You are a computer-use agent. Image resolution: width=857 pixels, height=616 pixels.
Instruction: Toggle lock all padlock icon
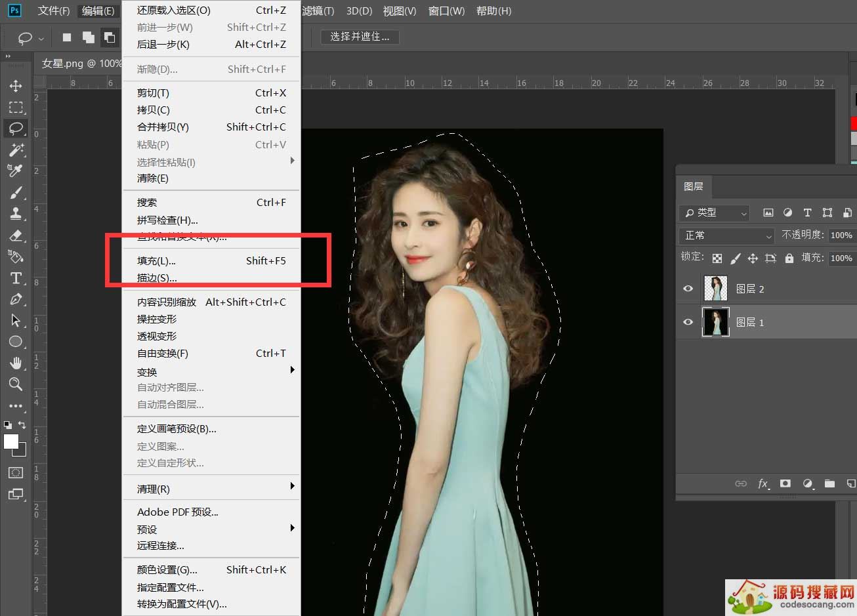click(x=789, y=258)
